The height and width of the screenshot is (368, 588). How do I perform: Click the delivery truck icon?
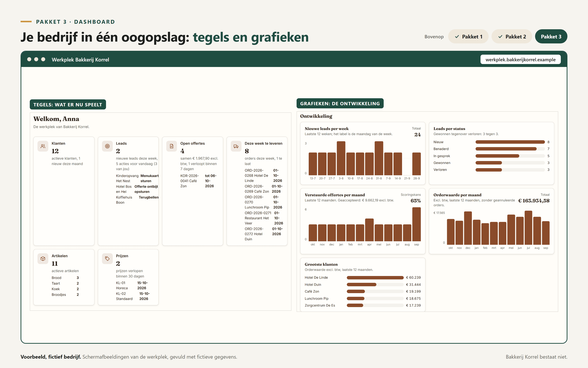tap(236, 146)
